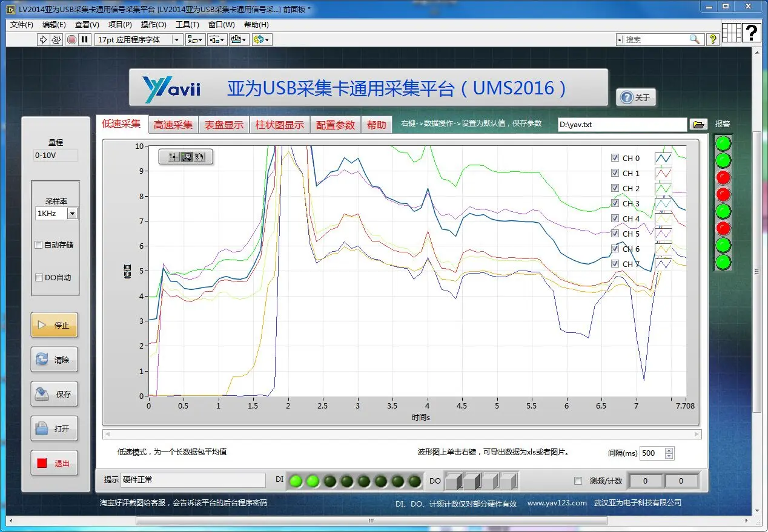Screen dimensions: 768x532
Task: Hide the CH 4 plot via its checkbox
Action: (x=615, y=218)
